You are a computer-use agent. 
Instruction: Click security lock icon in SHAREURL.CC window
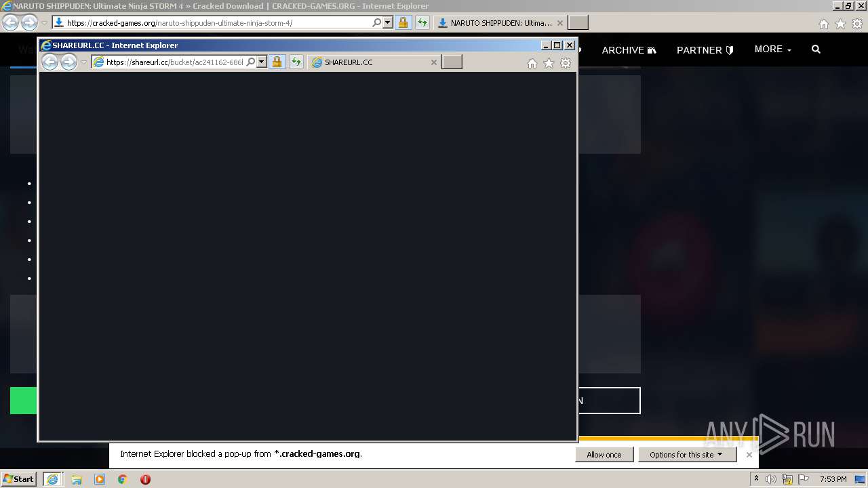(x=277, y=62)
